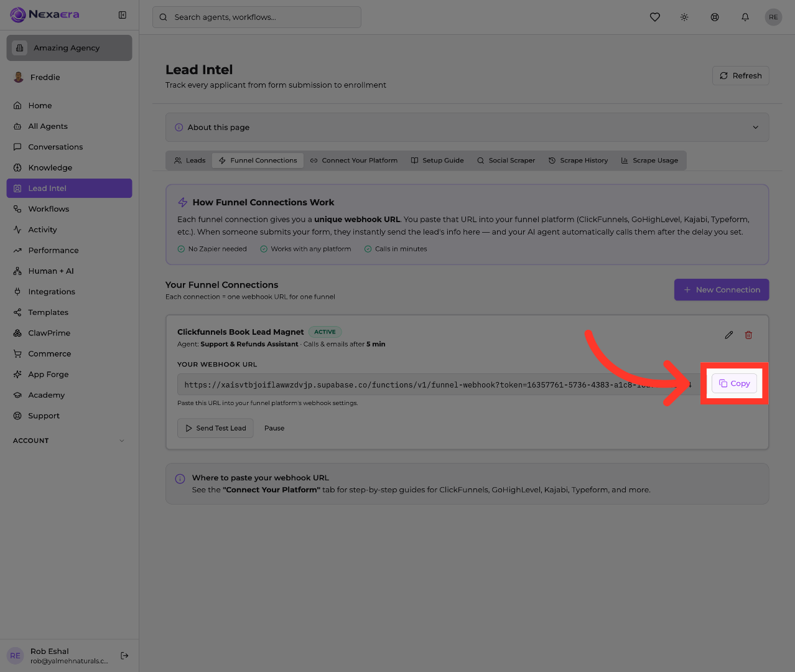Click Refresh button
This screenshot has height=672, width=795.
click(x=741, y=76)
